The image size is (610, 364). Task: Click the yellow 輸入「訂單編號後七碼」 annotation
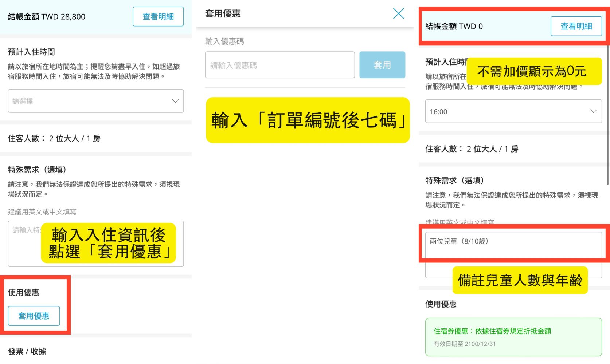pos(308,120)
